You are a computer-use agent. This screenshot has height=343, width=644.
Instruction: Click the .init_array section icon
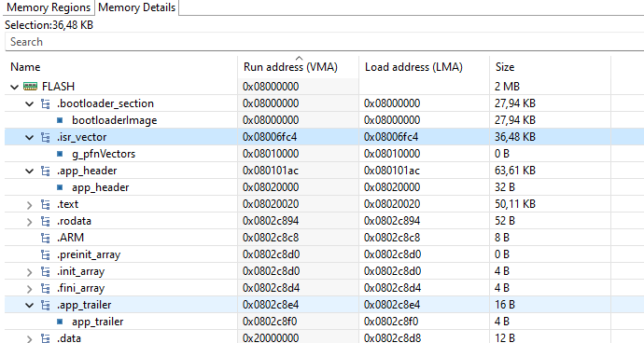coord(45,271)
